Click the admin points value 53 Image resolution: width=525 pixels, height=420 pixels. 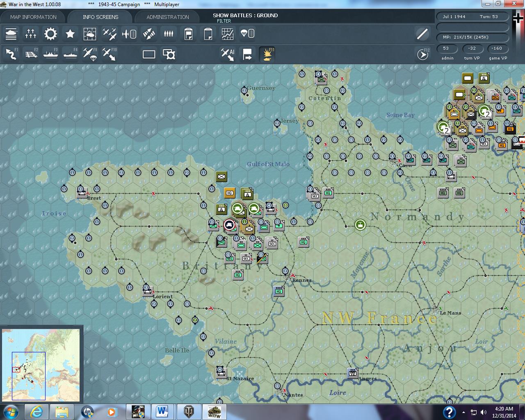(446, 48)
